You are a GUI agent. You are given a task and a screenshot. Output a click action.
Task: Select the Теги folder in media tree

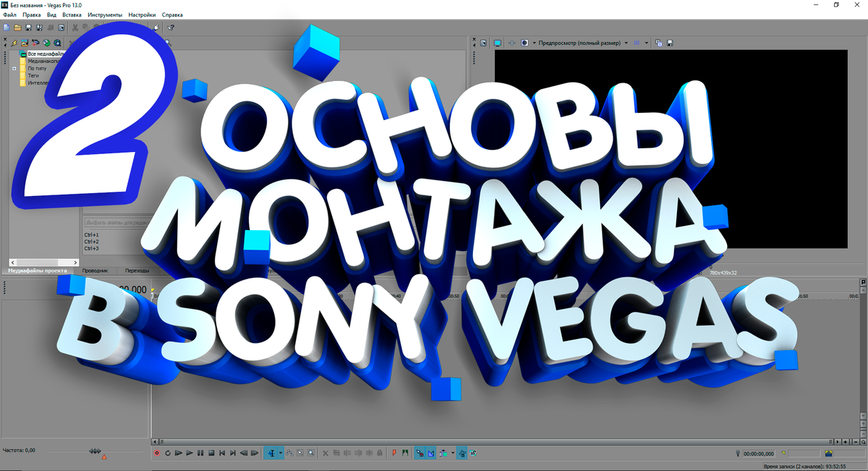coord(34,75)
